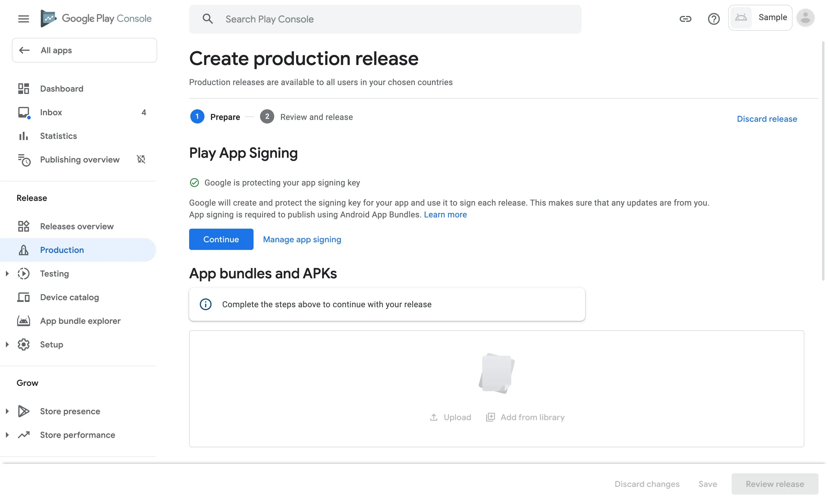Expand the Store presence arrow

pos(7,411)
